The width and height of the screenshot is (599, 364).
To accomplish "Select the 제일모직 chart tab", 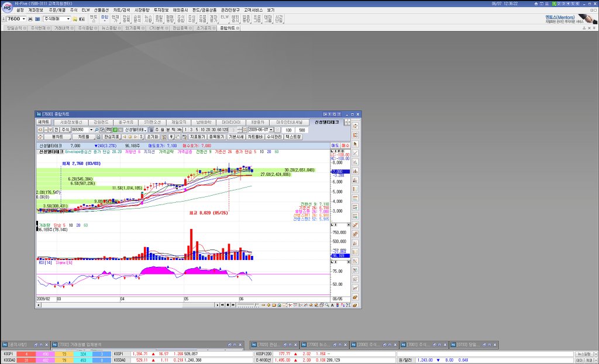I will (x=179, y=122).
